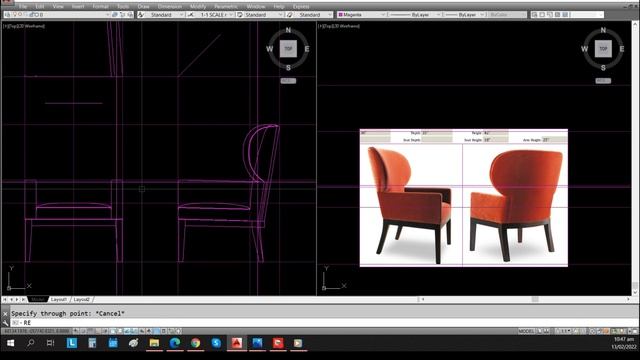Click Make Object's Layer Current icon

coord(115,15)
